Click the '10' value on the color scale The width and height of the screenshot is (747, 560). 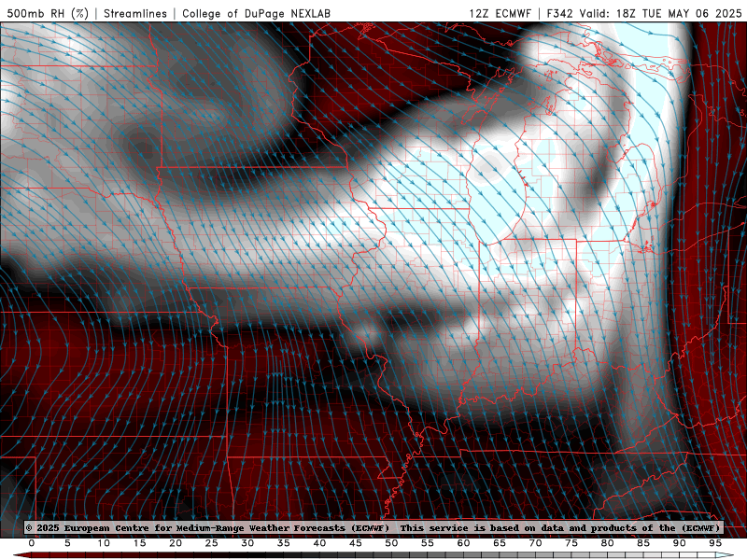(104, 543)
